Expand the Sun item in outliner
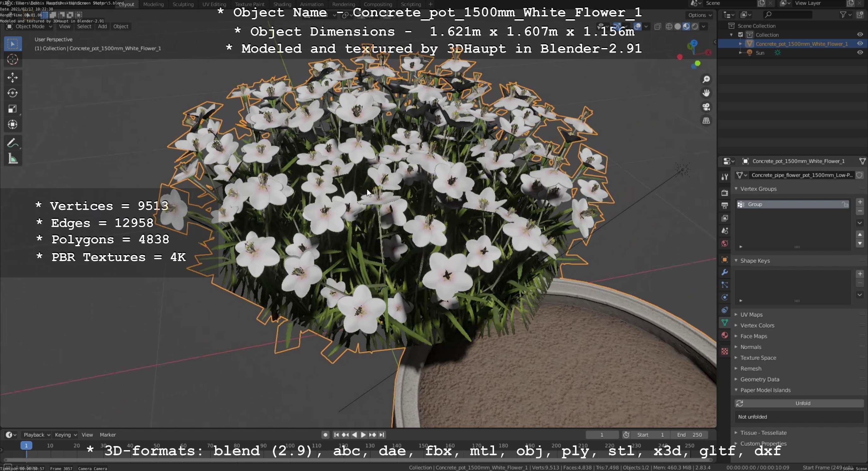 pos(740,52)
